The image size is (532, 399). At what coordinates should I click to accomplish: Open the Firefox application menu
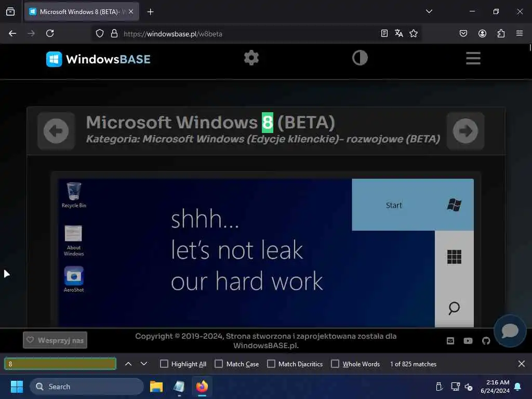tap(519, 33)
